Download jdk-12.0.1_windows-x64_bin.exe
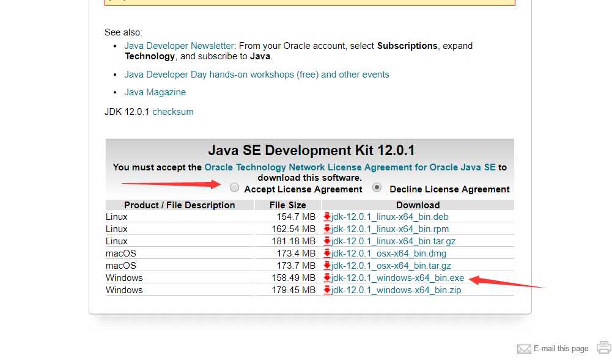Image resolution: width=612 pixels, height=364 pixels. pos(397,278)
